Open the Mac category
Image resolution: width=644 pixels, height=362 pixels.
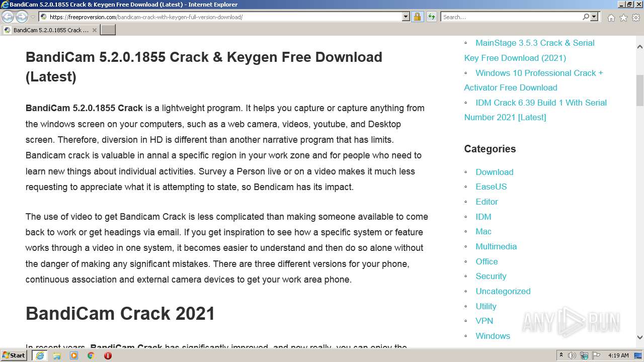(x=483, y=231)
